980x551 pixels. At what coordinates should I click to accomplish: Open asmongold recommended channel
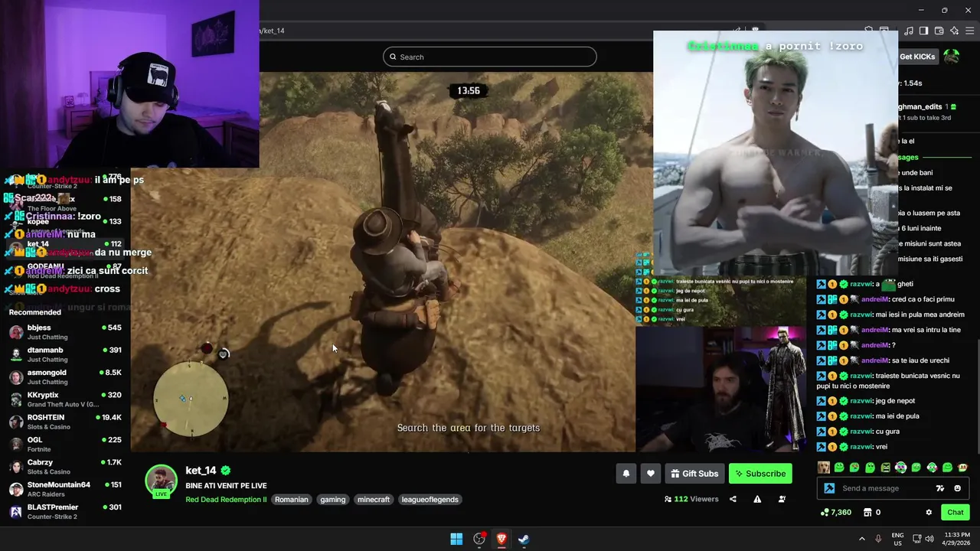click(65, 377)
